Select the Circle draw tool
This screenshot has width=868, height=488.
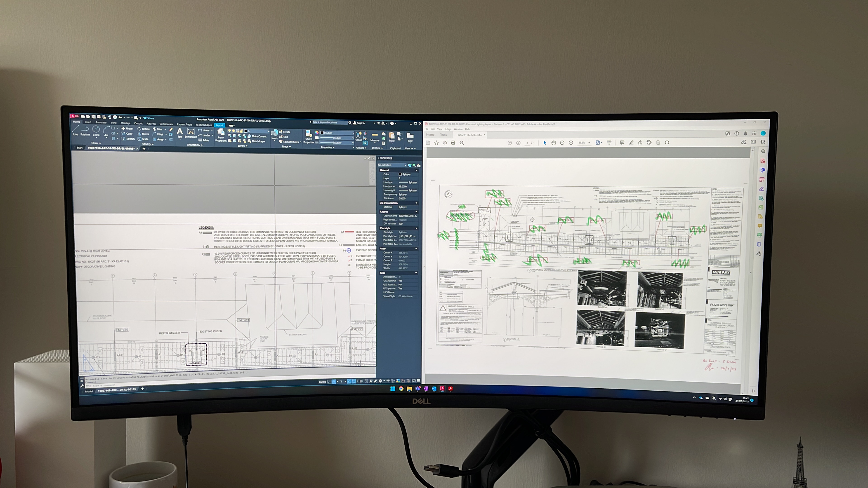pyautogui.click(x=96, y=130)
